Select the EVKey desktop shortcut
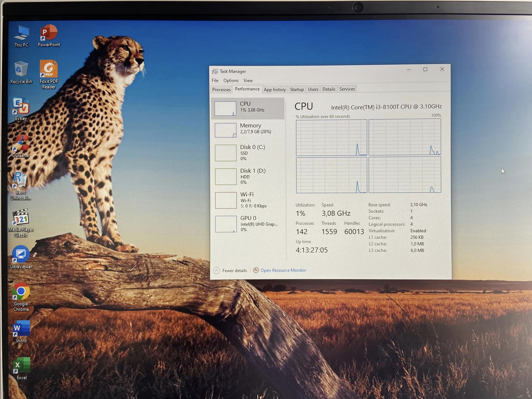Image resolution: width=532 pixels, height=399 pixels. tap(21, 109)
